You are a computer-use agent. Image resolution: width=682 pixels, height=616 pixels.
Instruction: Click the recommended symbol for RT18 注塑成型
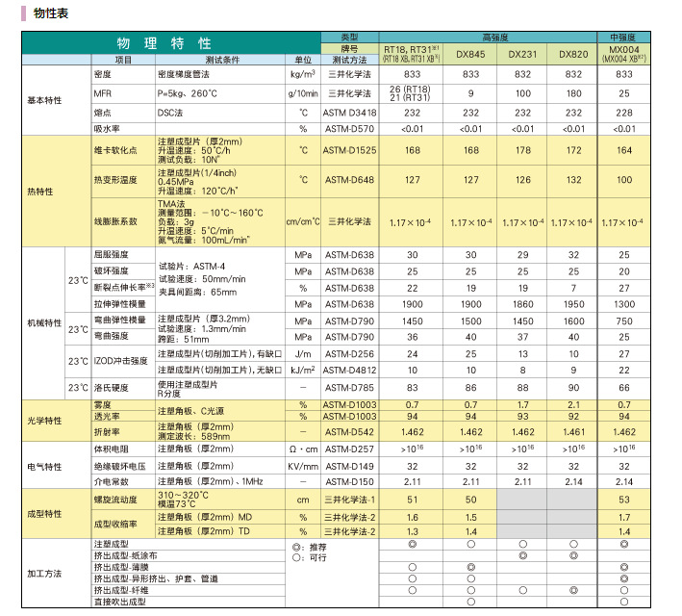click(412, 545)
